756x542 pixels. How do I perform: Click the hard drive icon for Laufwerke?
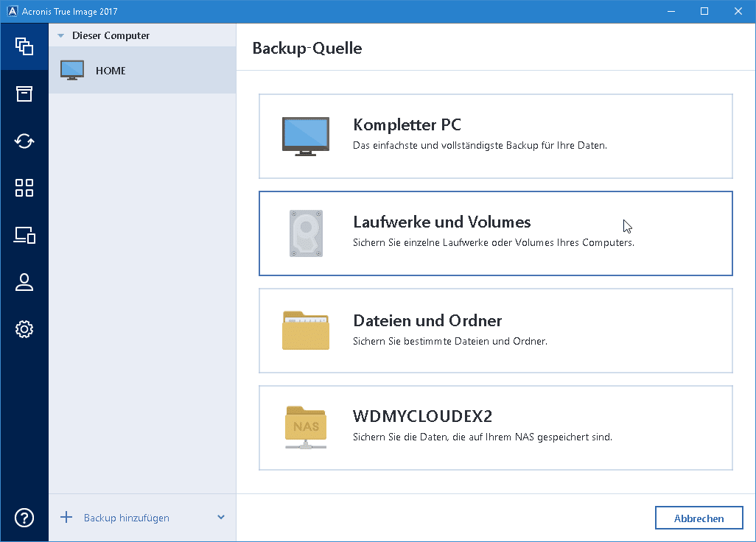pos(306,233)
